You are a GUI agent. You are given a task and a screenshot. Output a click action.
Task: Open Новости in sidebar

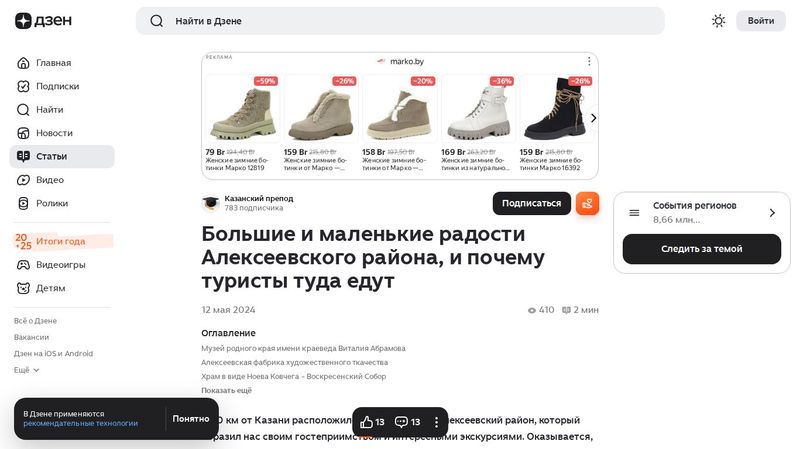[54, 133]
